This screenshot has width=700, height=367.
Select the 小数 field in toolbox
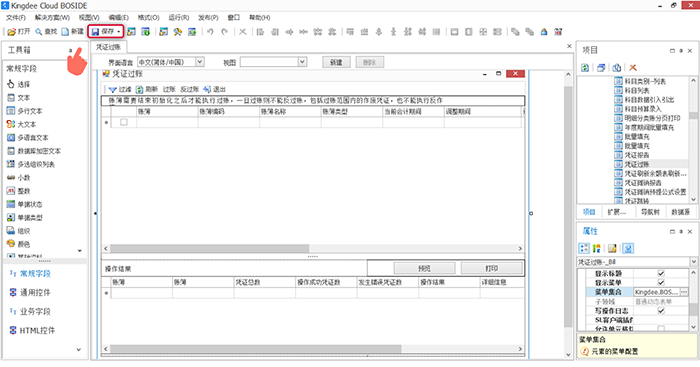(19, 177)
